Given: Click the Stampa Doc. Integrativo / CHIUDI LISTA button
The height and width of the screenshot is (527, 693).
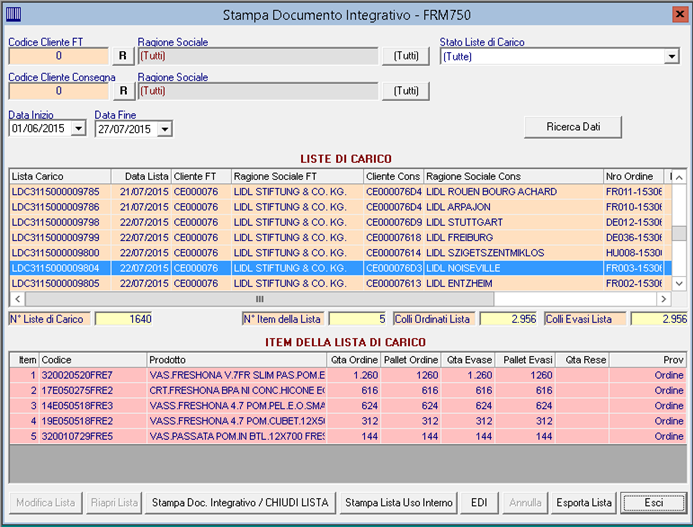Looking at the screenshot, I should (240, 503).
